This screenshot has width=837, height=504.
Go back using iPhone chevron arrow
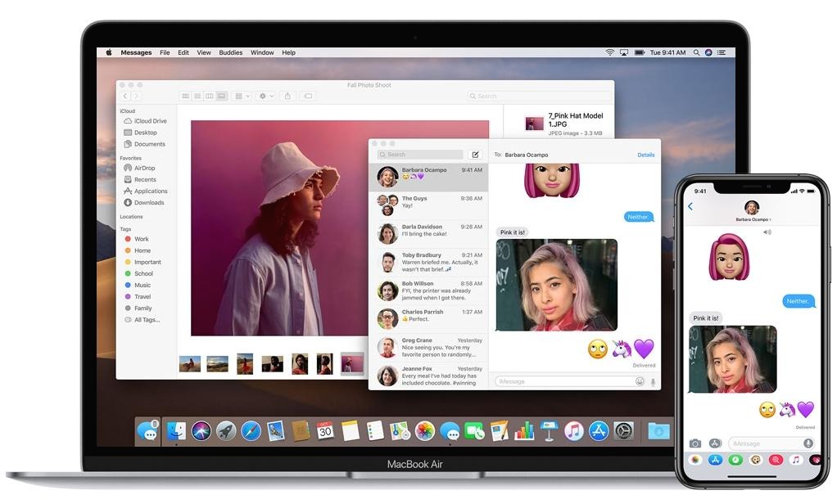[x=690, y=206]
